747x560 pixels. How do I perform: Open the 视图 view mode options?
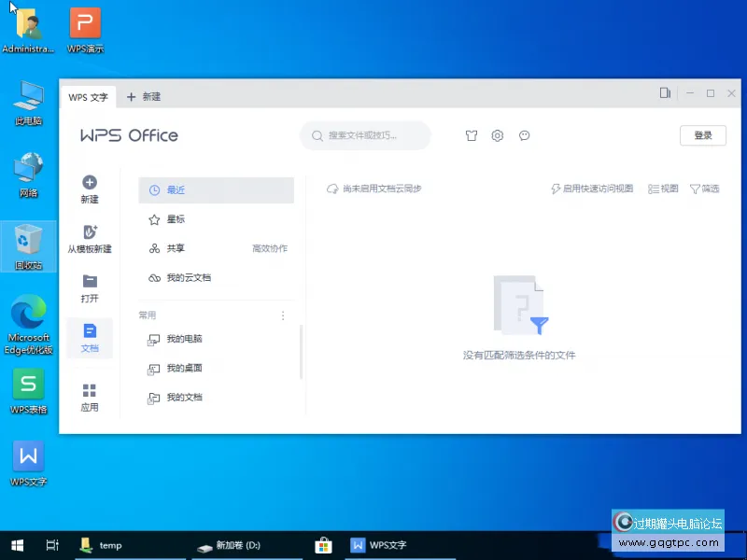[x=663, y=189]
